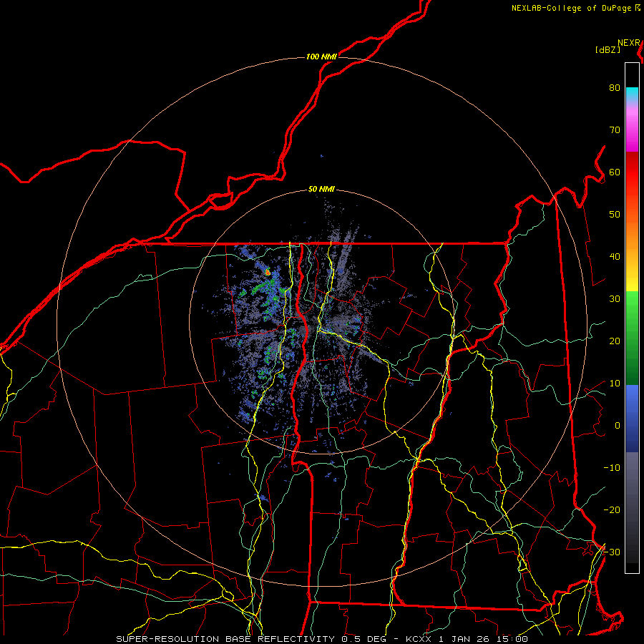
Task: Click the orange-red high reflectivity echo cell
Action: pos(268,272)
